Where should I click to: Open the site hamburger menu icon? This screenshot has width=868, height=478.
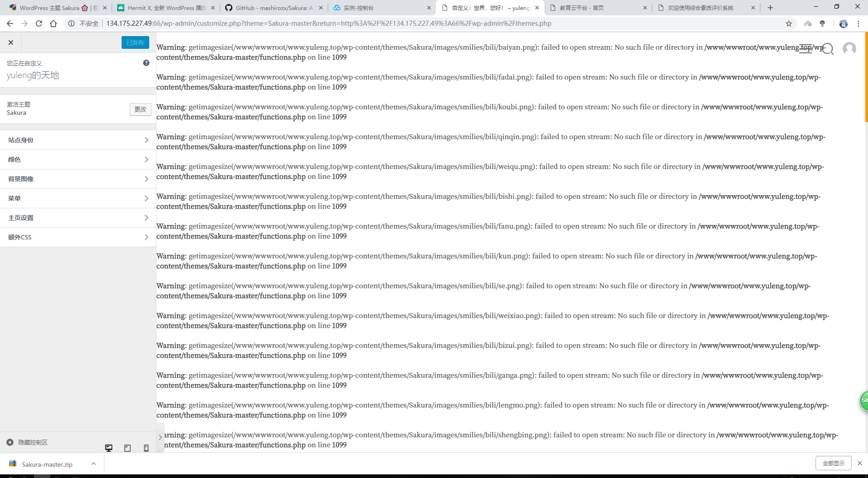[806, 49]
